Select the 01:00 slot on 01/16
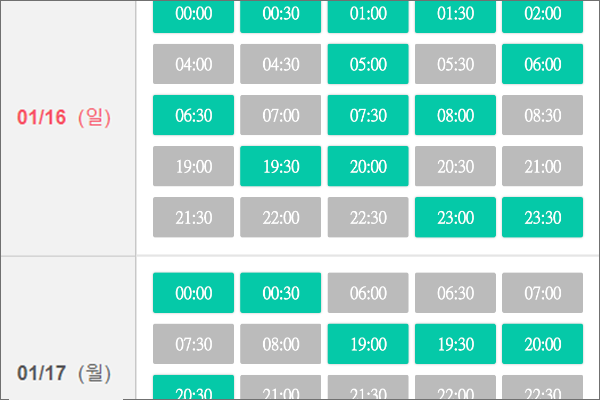This screenshot has width=600, height=400. click(367, 16)
